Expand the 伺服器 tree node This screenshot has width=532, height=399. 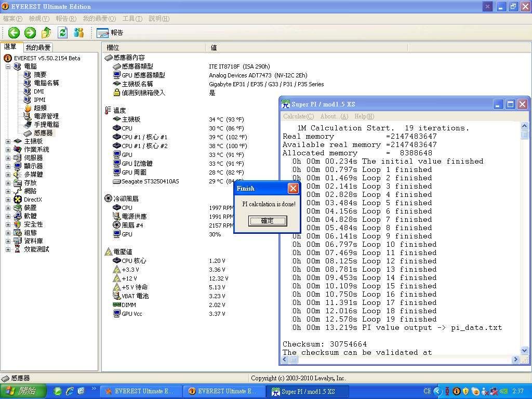point(8,158)
